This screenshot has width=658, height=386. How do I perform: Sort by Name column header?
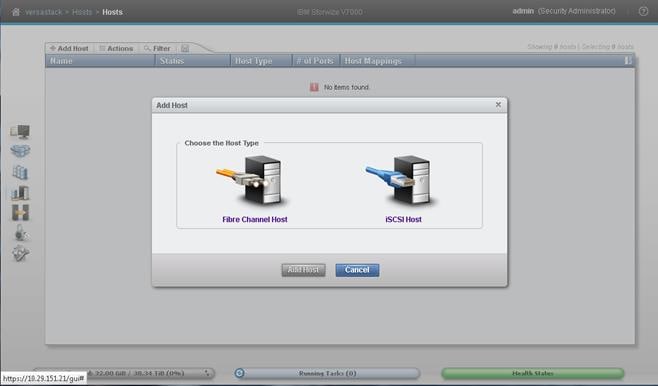pyautogui.click(x=100, y=61)
